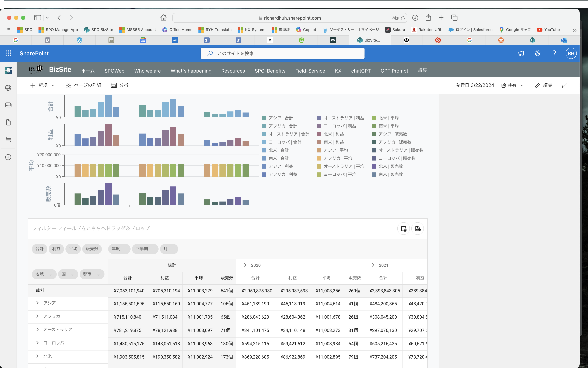Screen dimensions: 588x368
Task: Toggle the 北米 | 利益 legend series
Action: [330, 134]
